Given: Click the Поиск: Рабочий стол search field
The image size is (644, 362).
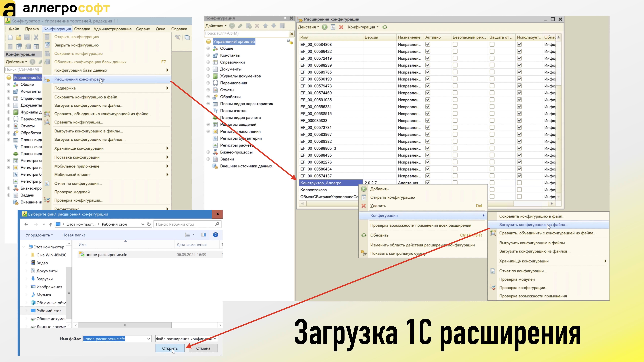Looking at the screenshot, I should tap(188, 224).
